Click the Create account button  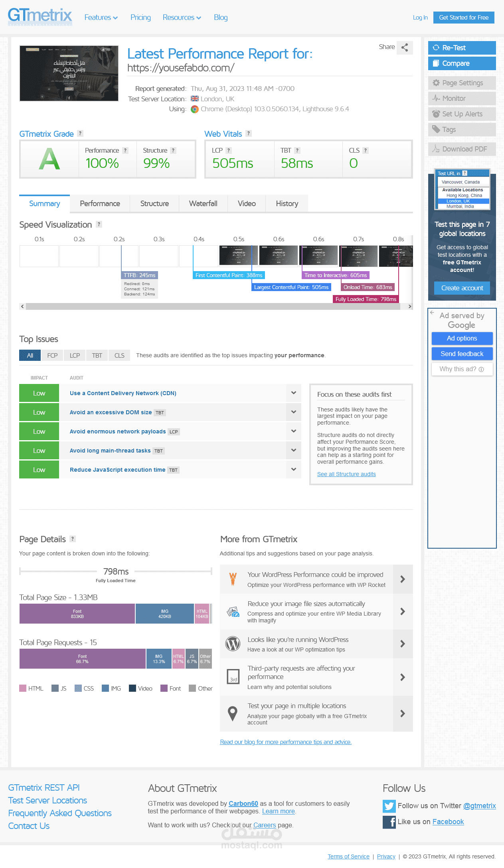(462, 288)
